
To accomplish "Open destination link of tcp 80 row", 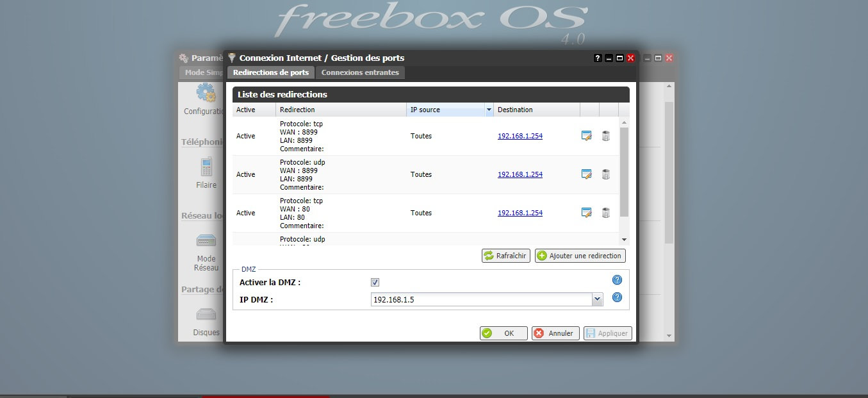I will [x=520, y=213].
